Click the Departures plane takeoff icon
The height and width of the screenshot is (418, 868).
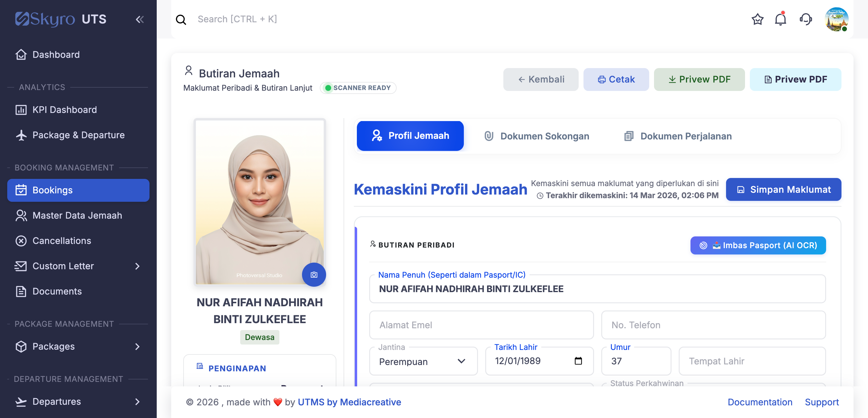(x=21, y=402)
